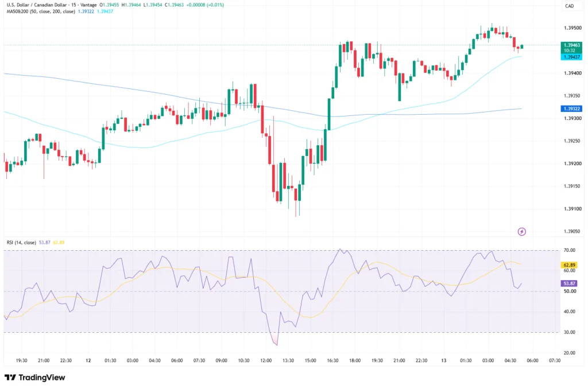Screen dimensions: 588x389
Task: Click the purple 53.87 RSI axis label
Action: pyautogui.click(x=569, y=283)
